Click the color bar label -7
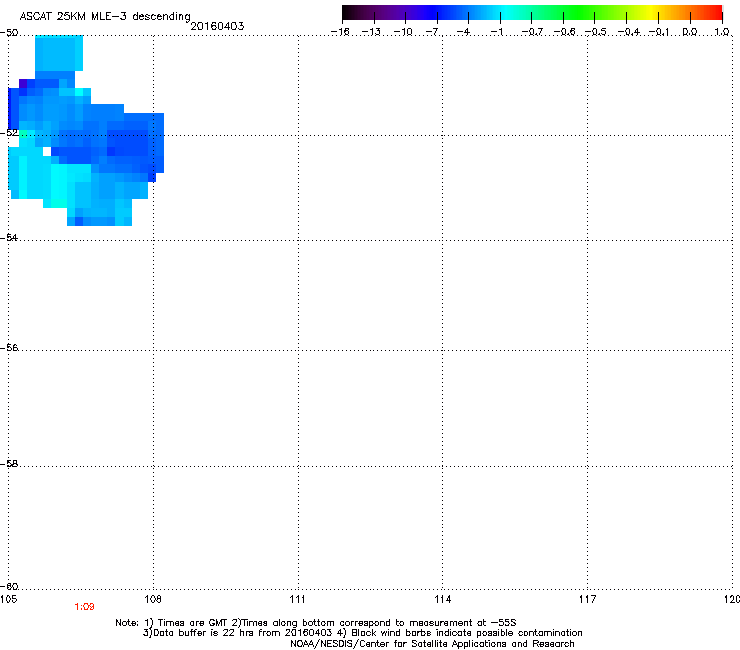The image size is (740, 650). [x=433, y=32]
